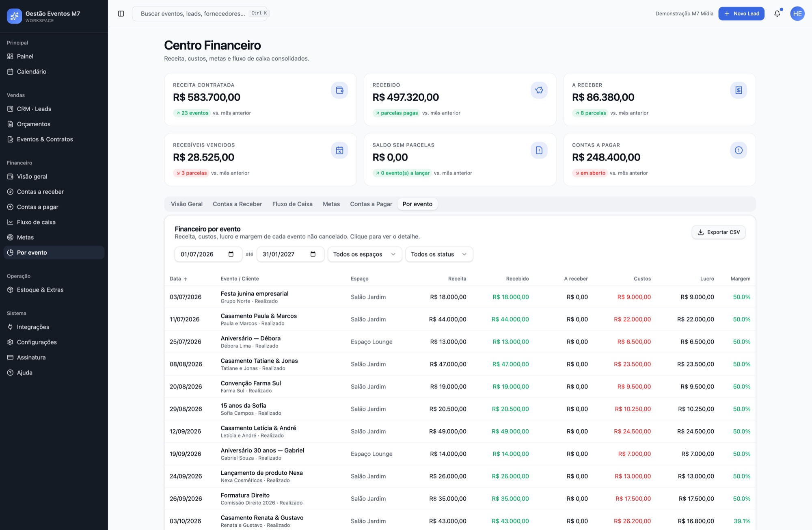
Task: Sort the table by the Data column arrow
Action: pos(185,279)
